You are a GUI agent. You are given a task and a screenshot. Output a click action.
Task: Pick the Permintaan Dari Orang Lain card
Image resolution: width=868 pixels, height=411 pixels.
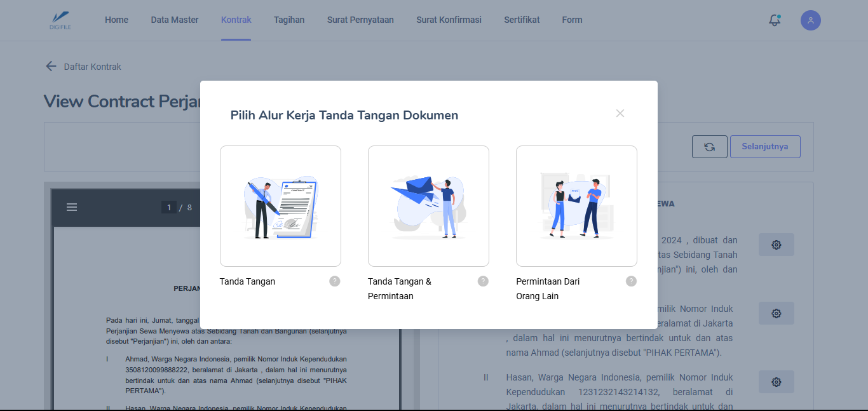(576, 206)
